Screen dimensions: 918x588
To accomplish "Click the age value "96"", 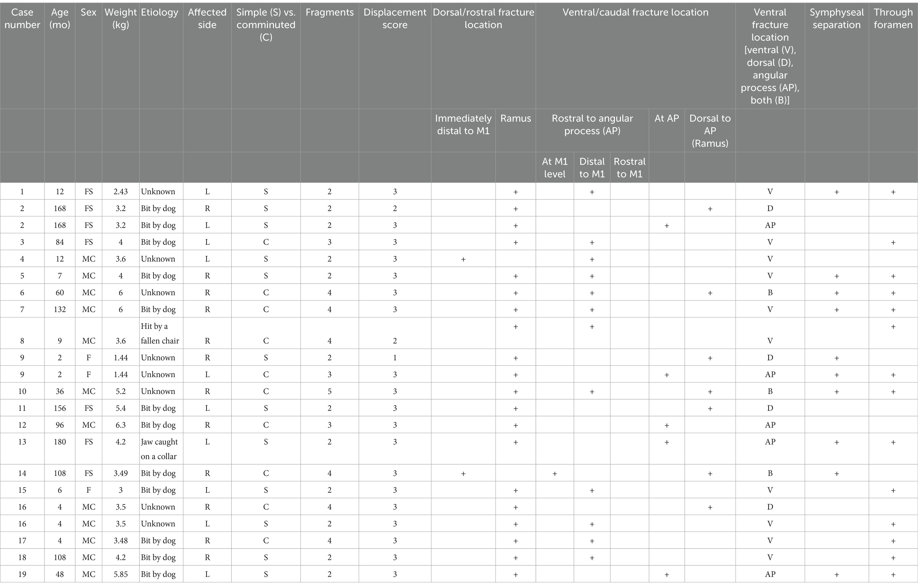I will pyautogui.click(x=60, y=425).
